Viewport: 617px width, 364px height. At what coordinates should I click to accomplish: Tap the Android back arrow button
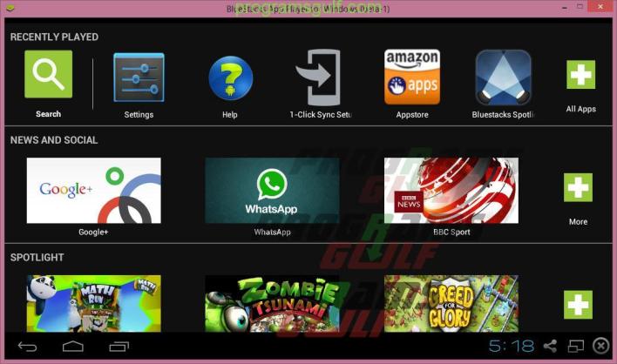[27, 347]
